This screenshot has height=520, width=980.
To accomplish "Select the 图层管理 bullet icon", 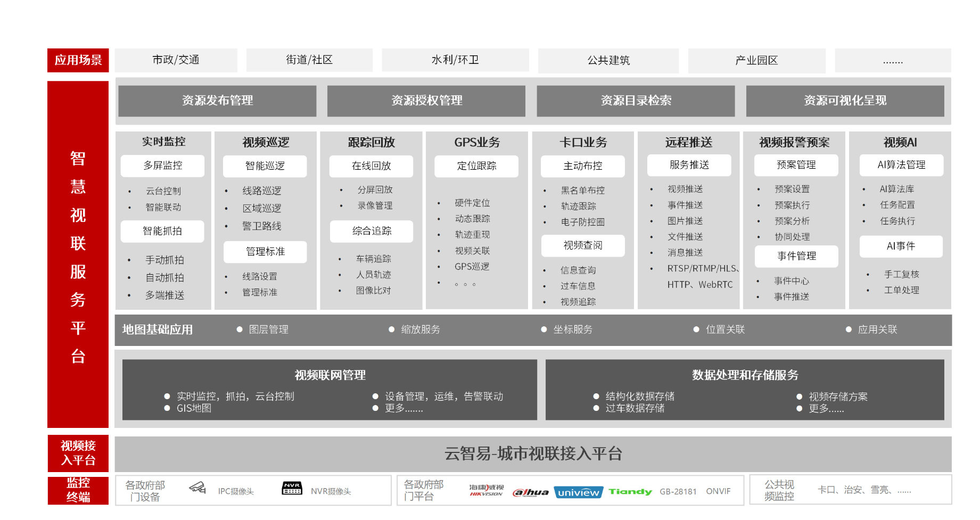I will [240, 329].
